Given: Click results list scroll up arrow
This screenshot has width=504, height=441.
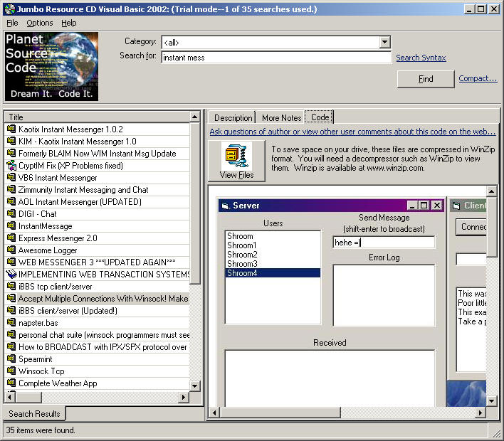Looking at the screenshot, I should click(194, 117).
